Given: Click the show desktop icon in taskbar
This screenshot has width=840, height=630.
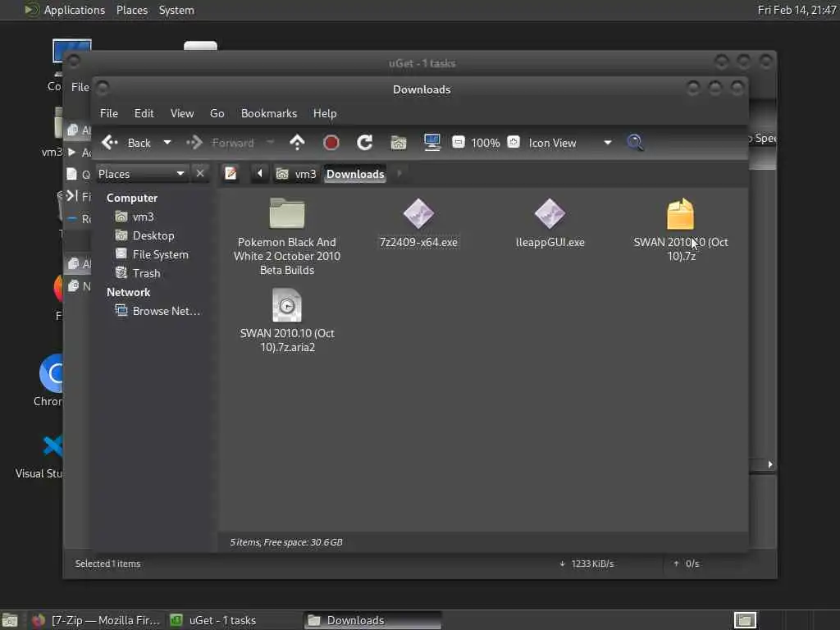Looking at the screenshot, I should [x=10, y=620].
